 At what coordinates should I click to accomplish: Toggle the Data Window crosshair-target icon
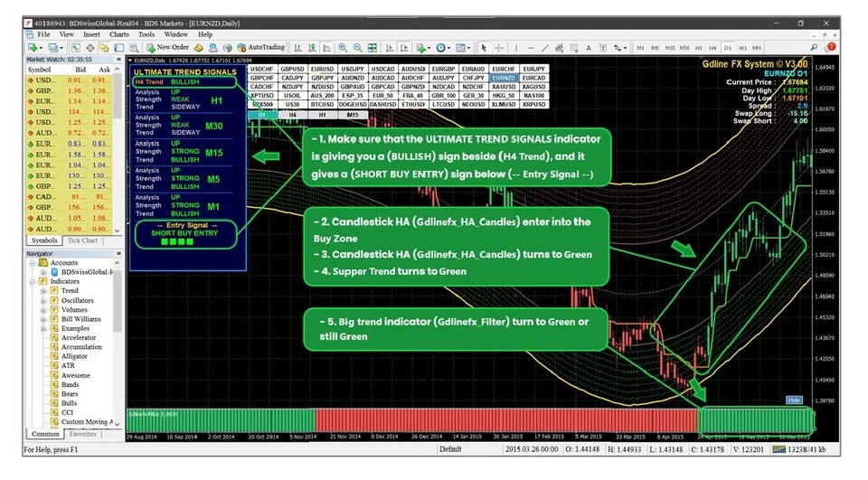pyautogui.click(x=90, y=48)
